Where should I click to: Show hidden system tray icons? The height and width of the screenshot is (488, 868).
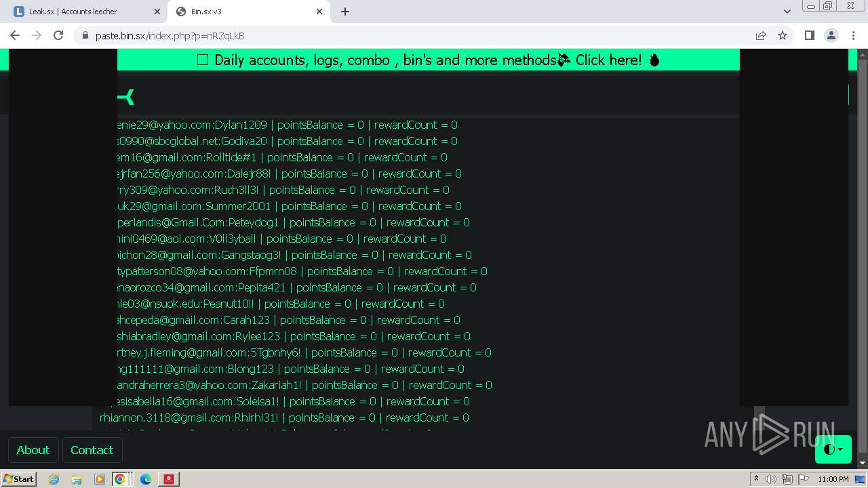point(756,479)
